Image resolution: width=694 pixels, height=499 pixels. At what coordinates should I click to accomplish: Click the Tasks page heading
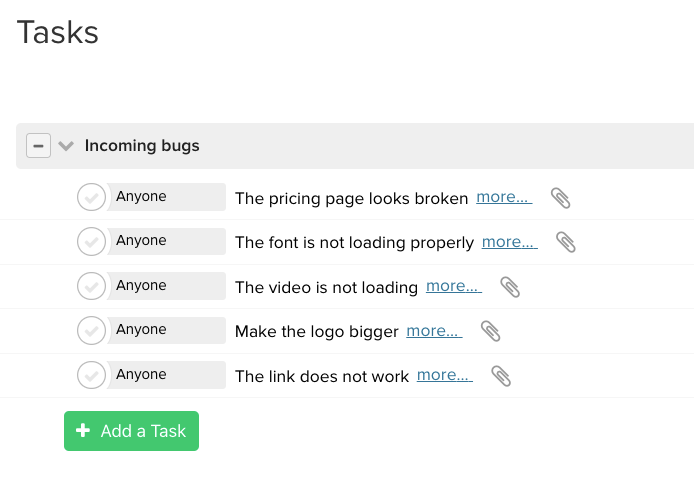coord(58,32)
